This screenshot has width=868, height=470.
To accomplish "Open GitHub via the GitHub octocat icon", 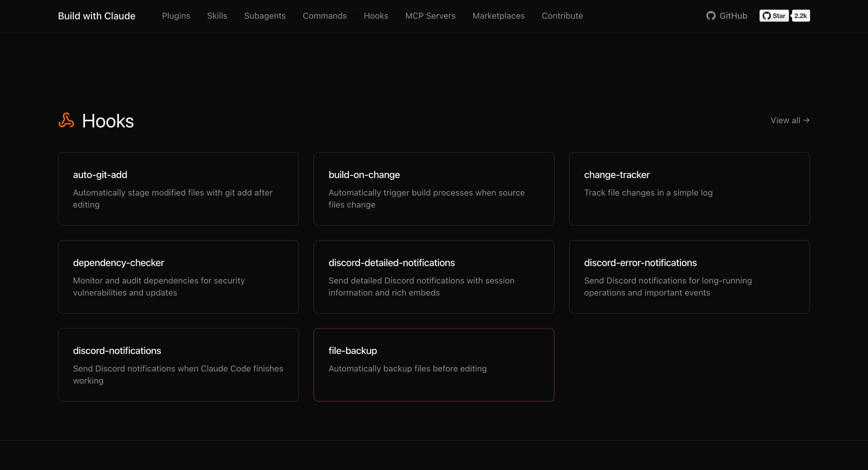I will point(711,15).
